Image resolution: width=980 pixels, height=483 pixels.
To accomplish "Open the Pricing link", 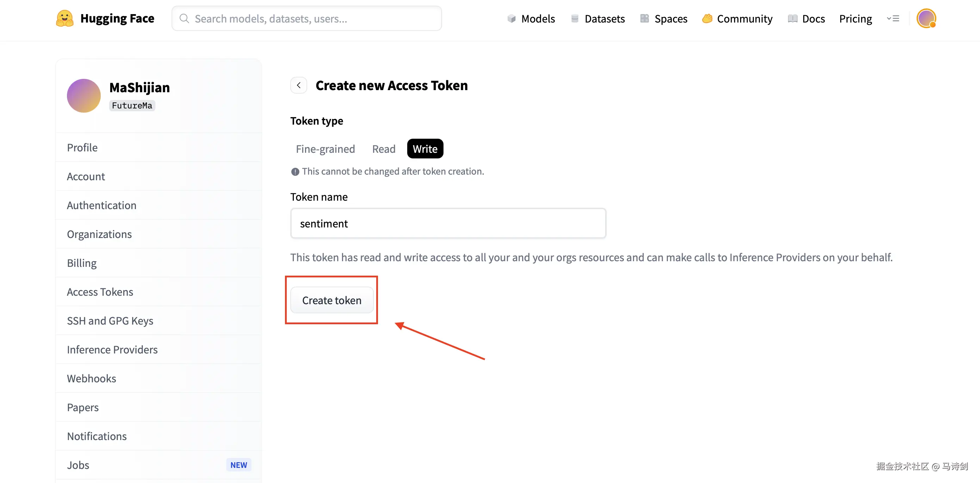I will [855, 19].
